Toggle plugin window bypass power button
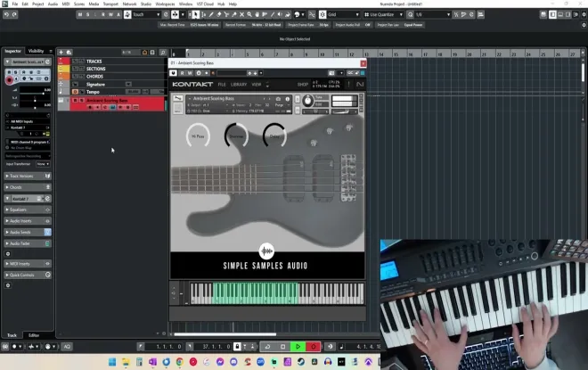This screenshot has height=370, width=588. [173, 73]
